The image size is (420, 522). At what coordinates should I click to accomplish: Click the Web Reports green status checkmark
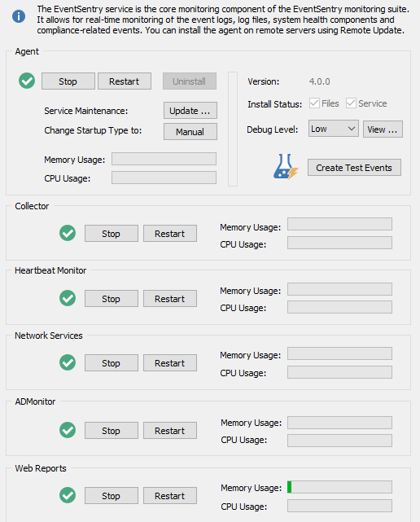[x=68, y=495]
